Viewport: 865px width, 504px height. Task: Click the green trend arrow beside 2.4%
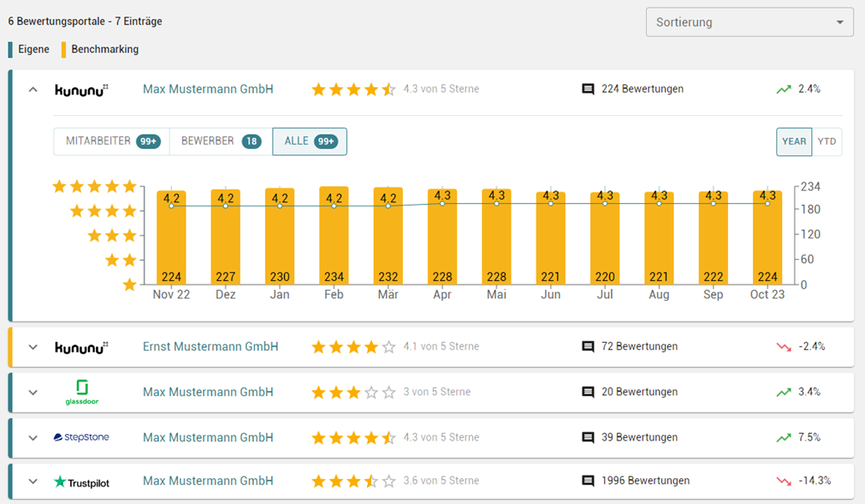[x=783, y=89]
